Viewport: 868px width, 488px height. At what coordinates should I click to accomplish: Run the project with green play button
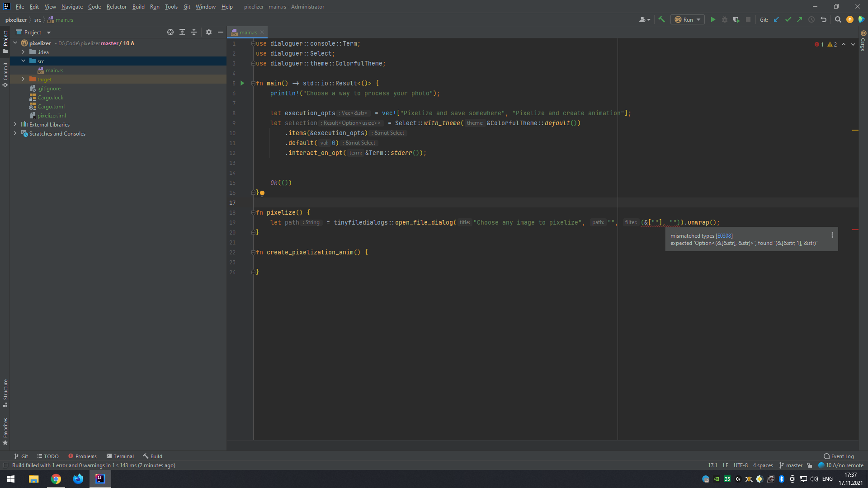(x=713, y=19)
